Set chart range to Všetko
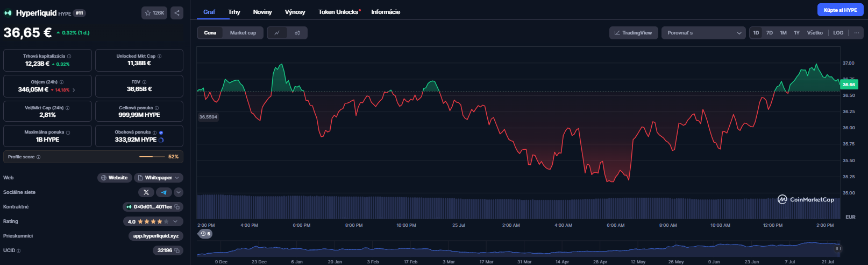This screenshot has height=265, width=868. (x=815, y=33)
